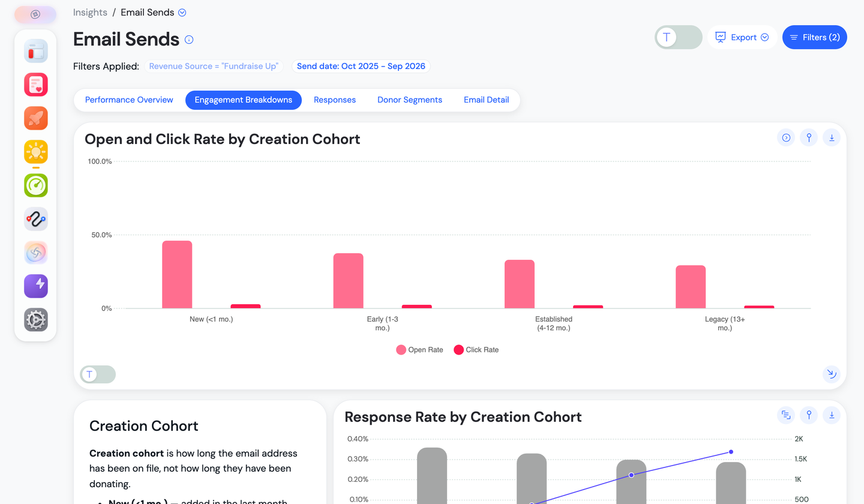
Task: Open the curved route path icon
Action: pyautogui.click(x=36, y=219)
